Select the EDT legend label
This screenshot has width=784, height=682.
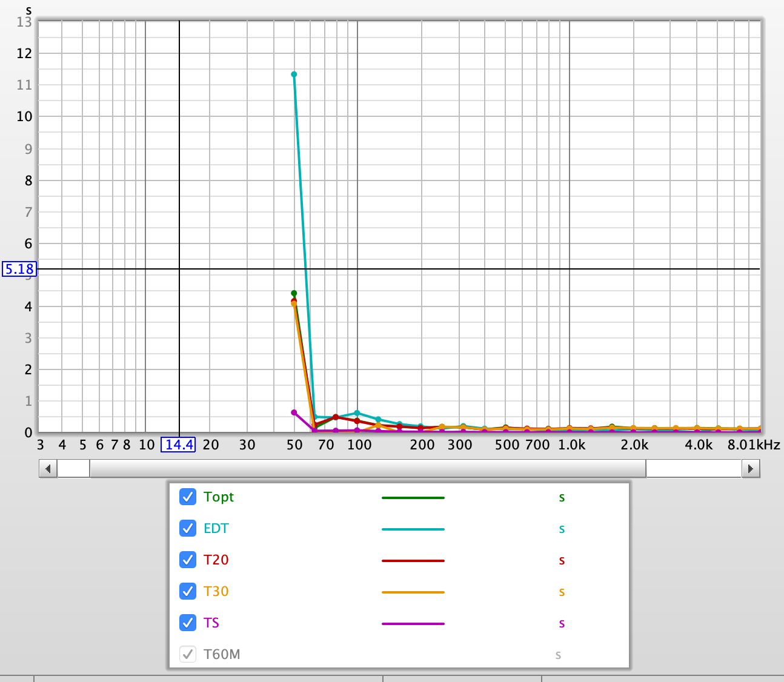pyautogui.click(x=216, y=528)
